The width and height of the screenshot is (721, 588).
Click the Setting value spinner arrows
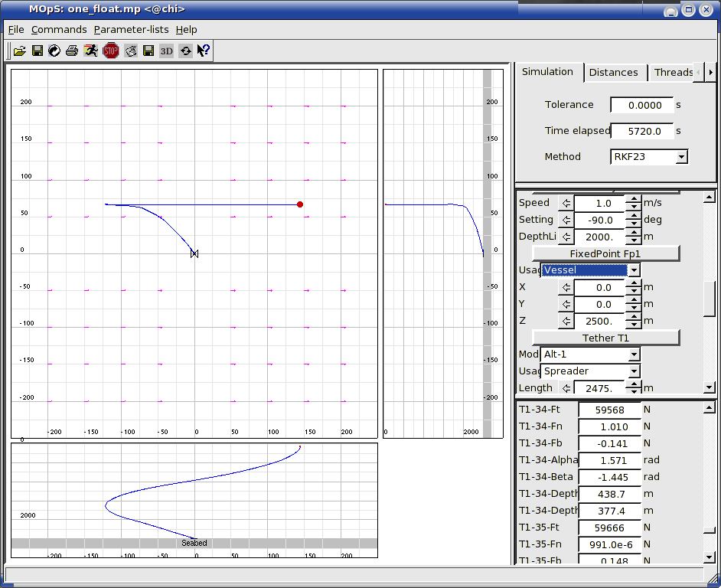[x=633, y=220]
